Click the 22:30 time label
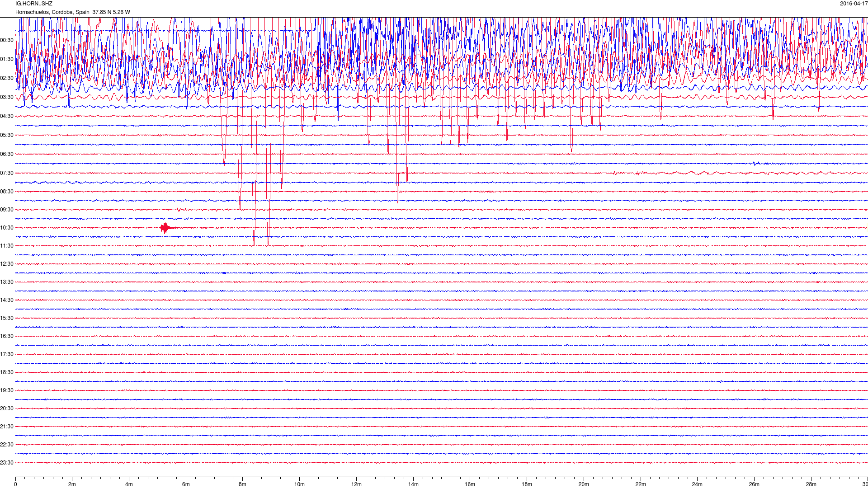 click(x=7, y=445)
